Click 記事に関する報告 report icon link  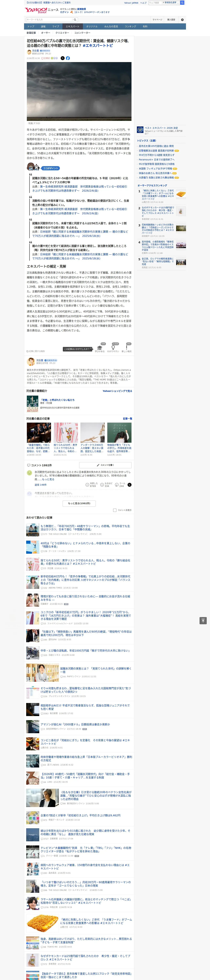coord(35,351)
